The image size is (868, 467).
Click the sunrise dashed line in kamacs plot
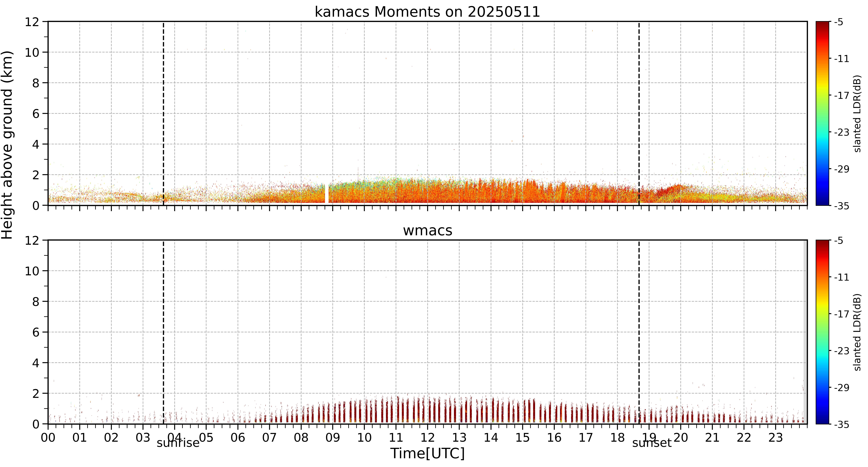point(163,113)
